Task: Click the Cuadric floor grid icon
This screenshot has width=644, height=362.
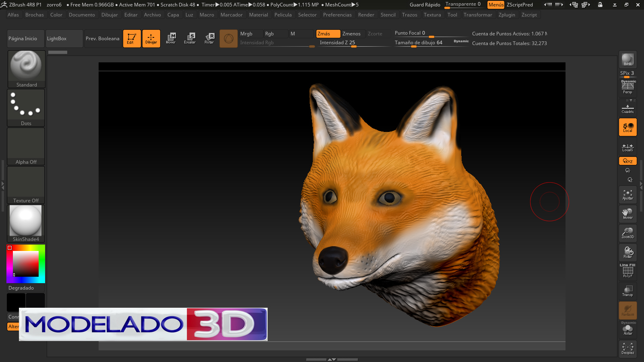Action: pos(627,108)
